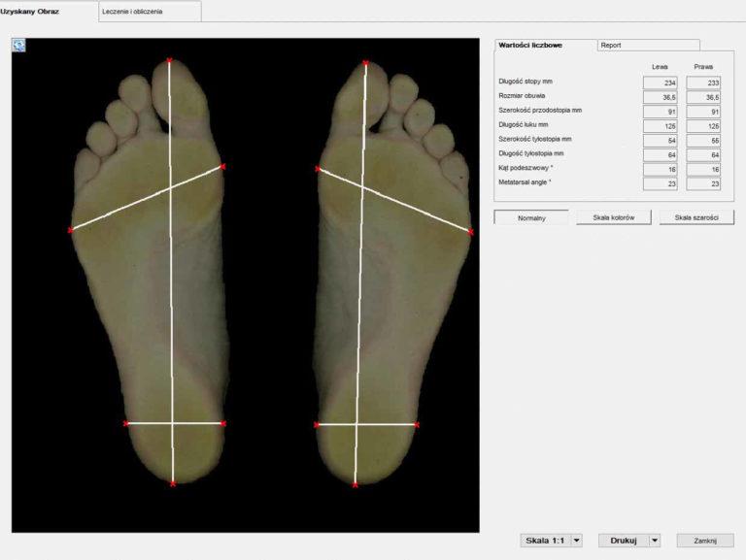
Task: Click the refresh icon on the foot scan image
Action: tap(18, 46)
